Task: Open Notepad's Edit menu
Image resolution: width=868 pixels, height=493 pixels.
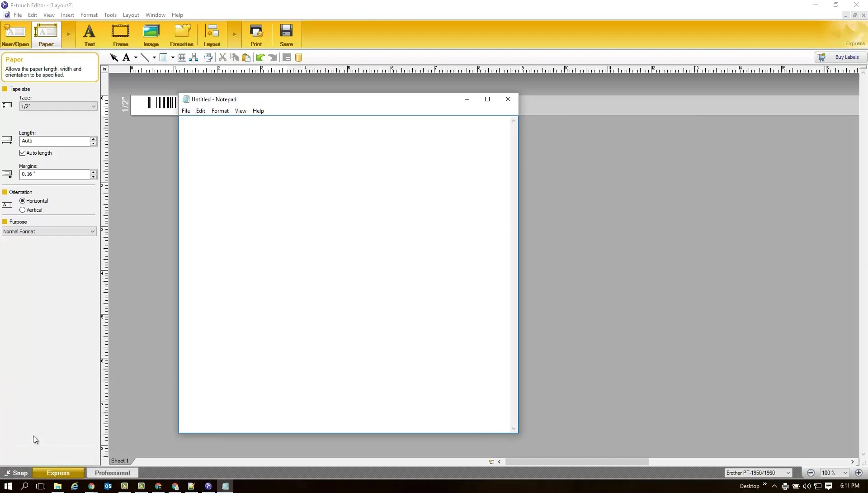Action: 201,111
